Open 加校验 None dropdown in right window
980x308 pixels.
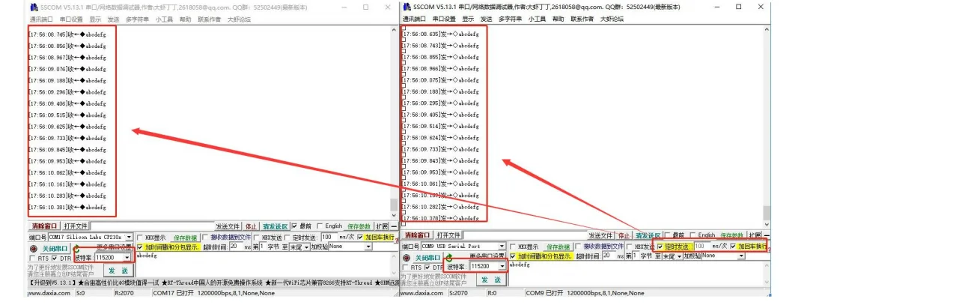tap(741, 256)
